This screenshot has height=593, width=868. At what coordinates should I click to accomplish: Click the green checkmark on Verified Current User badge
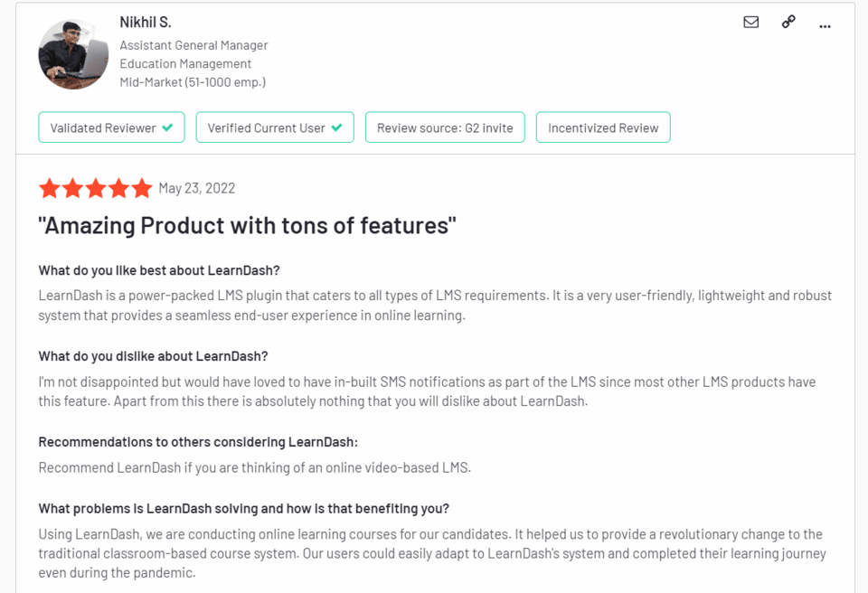tap(338, 127)
